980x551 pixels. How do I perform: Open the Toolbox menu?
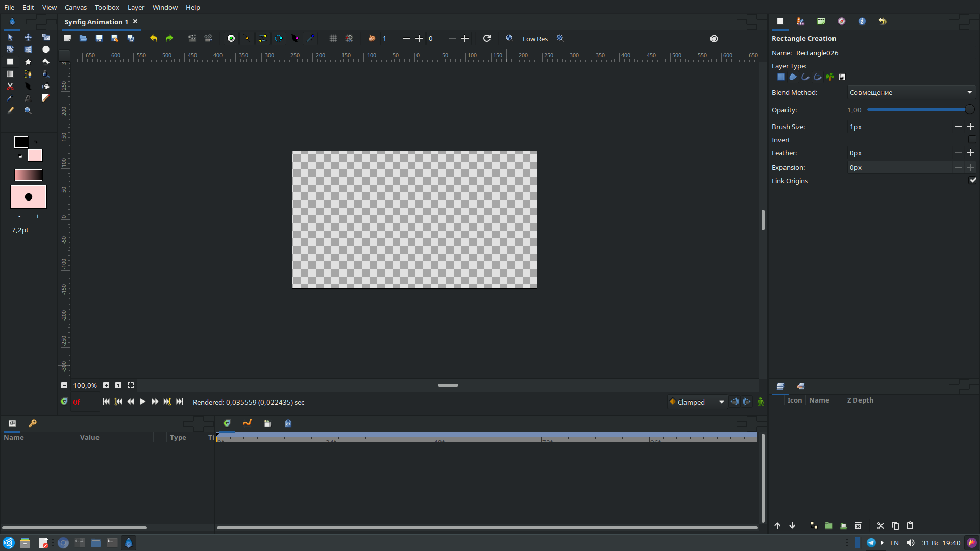point(107,7)
